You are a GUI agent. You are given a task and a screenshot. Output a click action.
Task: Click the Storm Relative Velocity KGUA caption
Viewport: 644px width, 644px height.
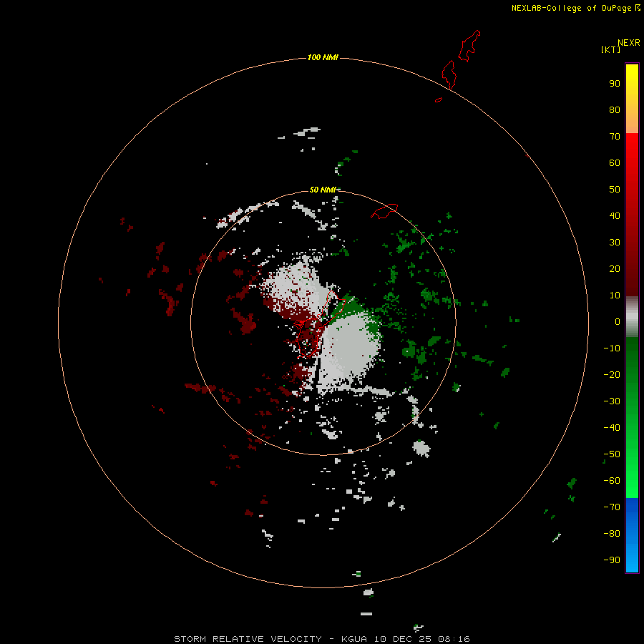coord(321,639)
